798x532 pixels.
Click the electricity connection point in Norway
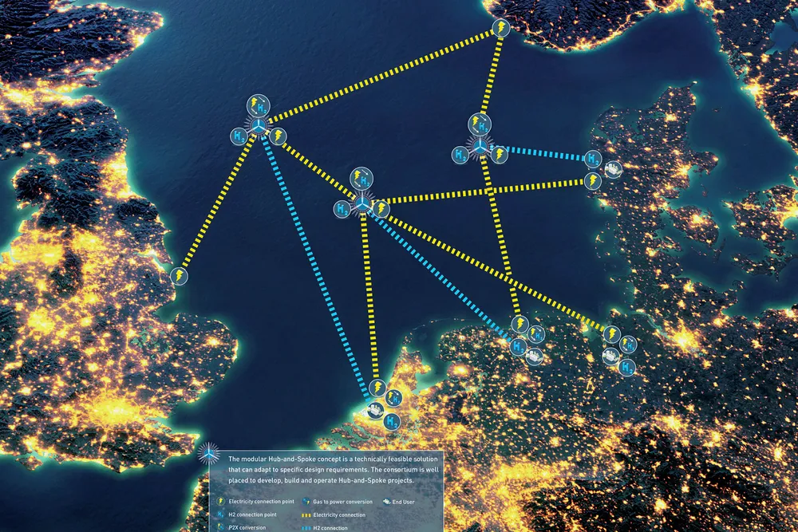tap(500, 30)
